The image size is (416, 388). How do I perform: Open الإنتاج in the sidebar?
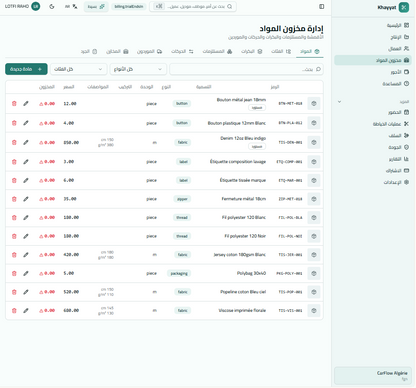point(373,37)
